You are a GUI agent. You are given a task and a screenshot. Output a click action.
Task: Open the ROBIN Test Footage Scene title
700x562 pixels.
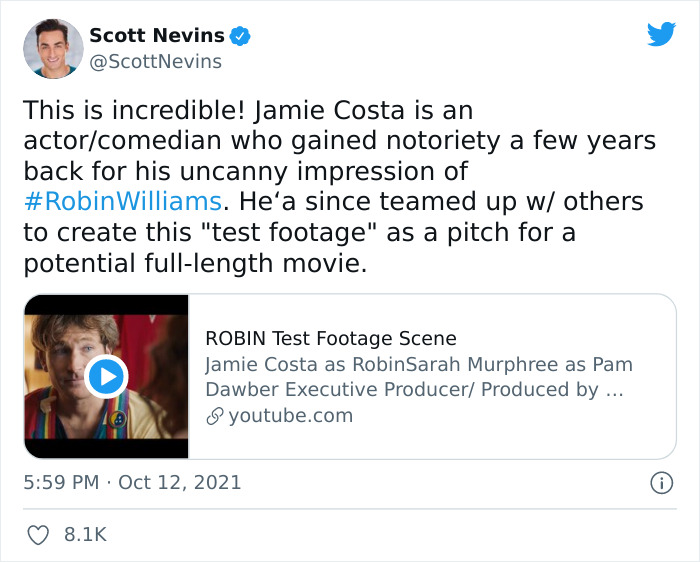[330, 338]
